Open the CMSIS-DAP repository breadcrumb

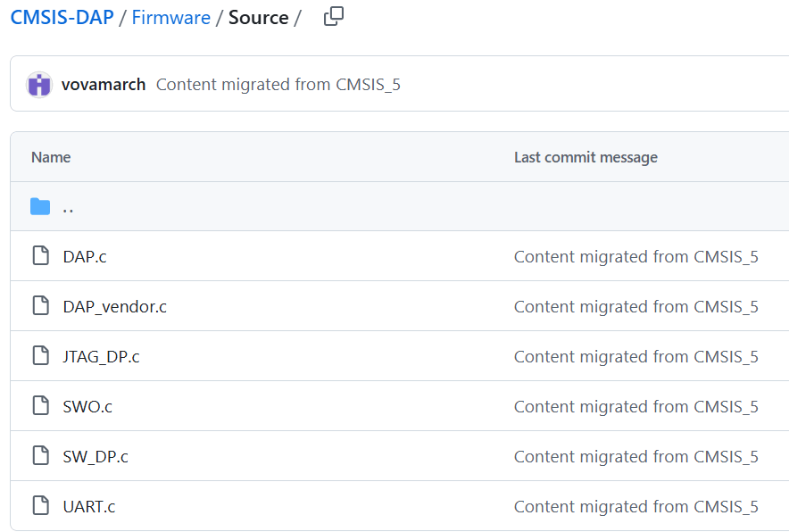(x=62, y=17)
